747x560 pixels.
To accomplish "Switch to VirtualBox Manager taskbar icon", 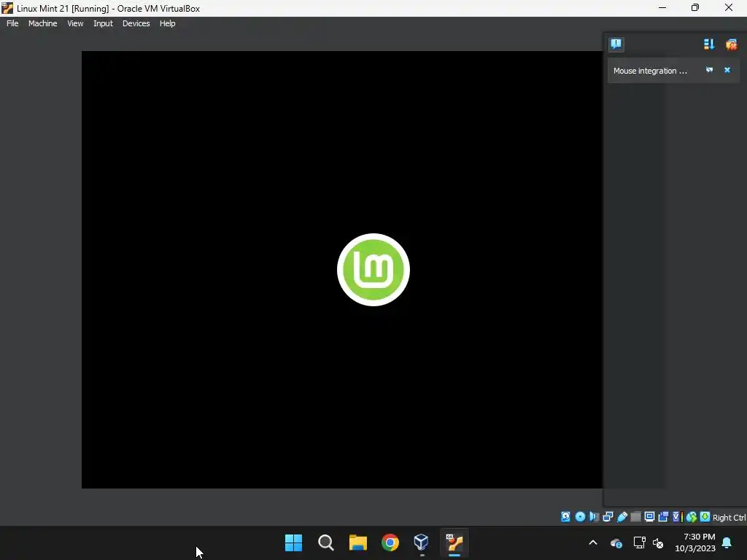I will 422,542.
